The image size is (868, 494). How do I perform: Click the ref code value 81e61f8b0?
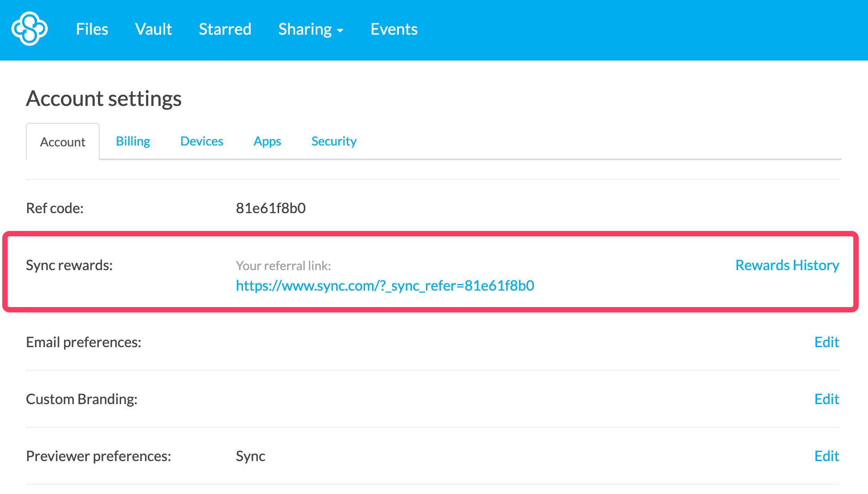tap(270, 208)
